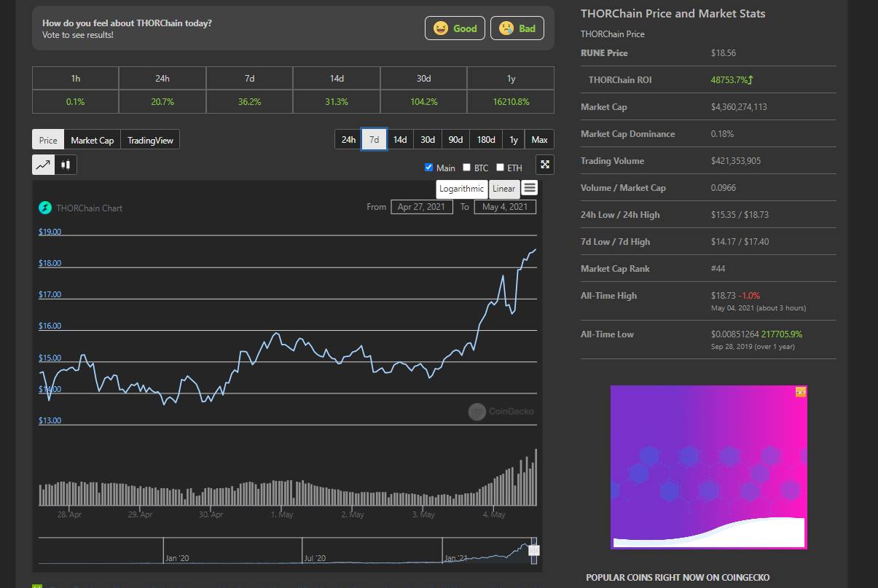
Task: Select the 14d chart range
Action: (400, 139)
